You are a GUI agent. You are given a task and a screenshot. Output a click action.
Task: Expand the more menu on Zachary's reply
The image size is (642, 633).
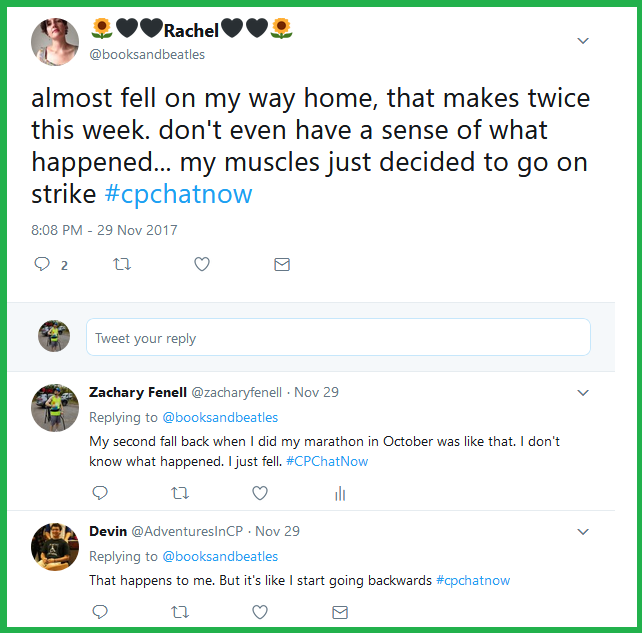click(583, 393)
